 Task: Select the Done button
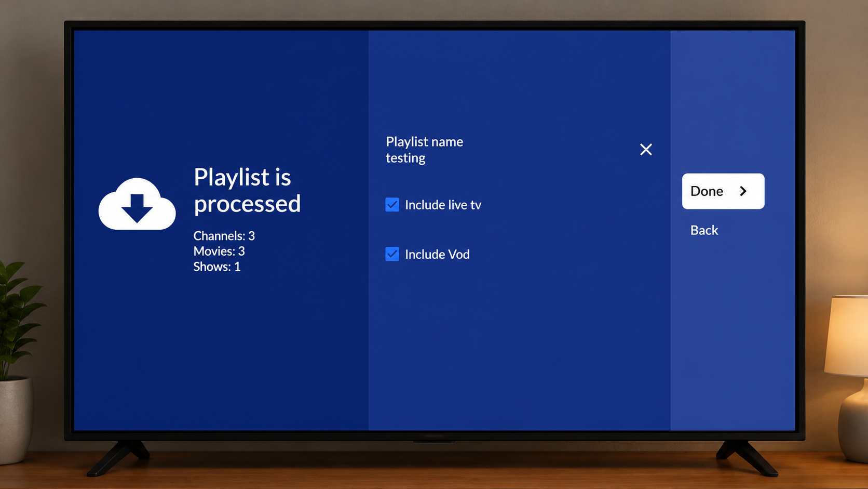tap(723, 191)
